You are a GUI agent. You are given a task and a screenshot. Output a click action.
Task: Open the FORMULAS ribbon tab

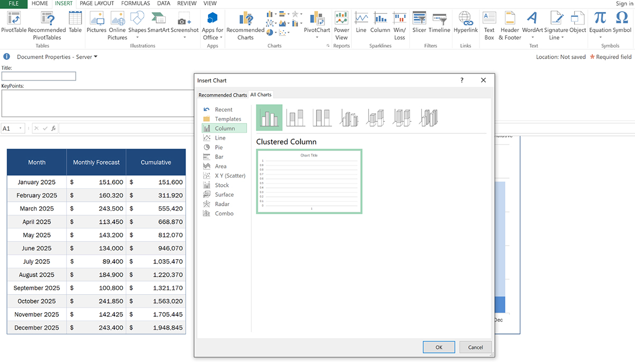point(135,3)
